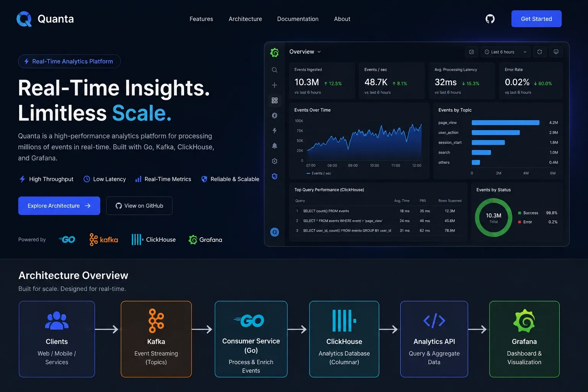Open the Features menu item
This screenshot has height=392, width=588.
click(201, 19)
